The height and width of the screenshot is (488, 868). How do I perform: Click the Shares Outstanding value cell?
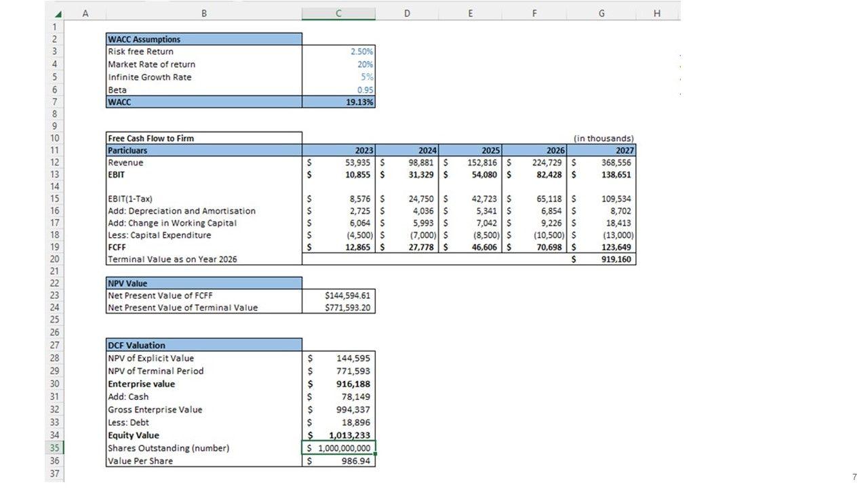pos(338,448)
